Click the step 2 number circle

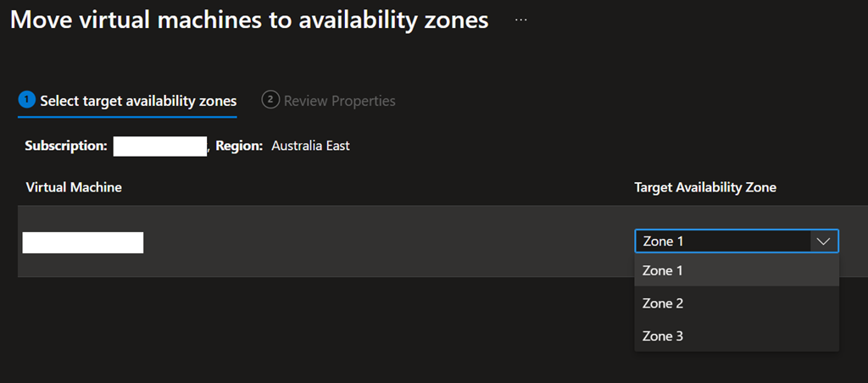270,101
